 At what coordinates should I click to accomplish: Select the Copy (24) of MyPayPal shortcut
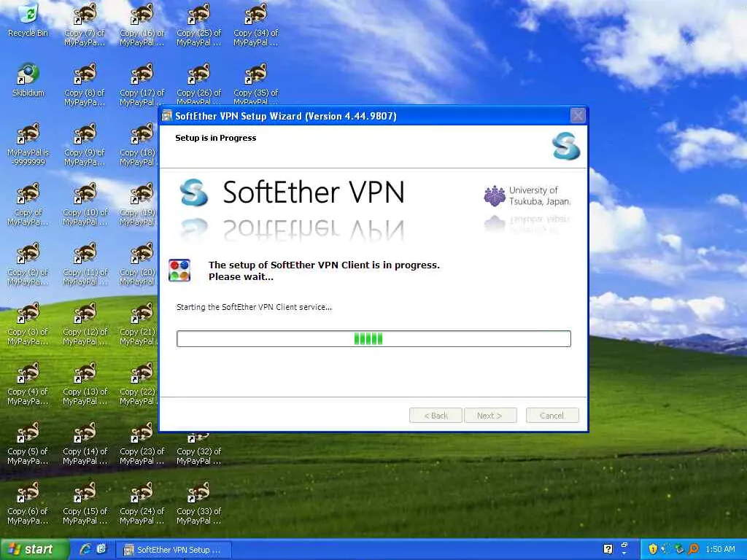(142, 503)
